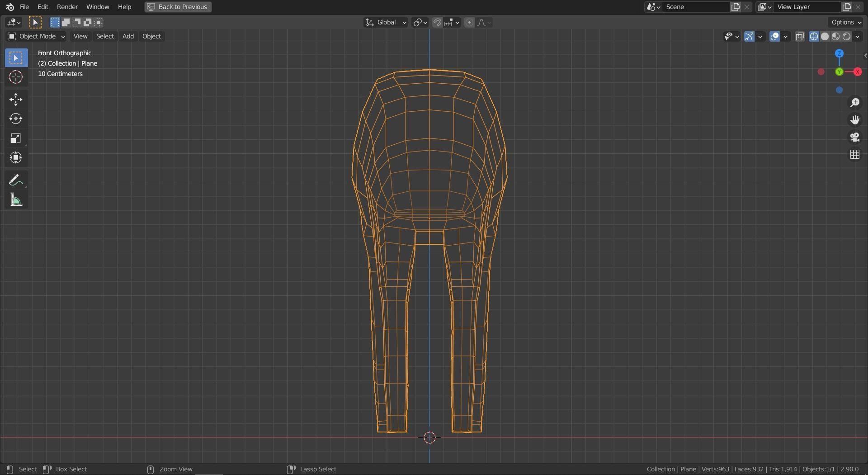This screenshot has width=868, height=475.
Task: Open the Add menu
Action: (x=128, y=36)
